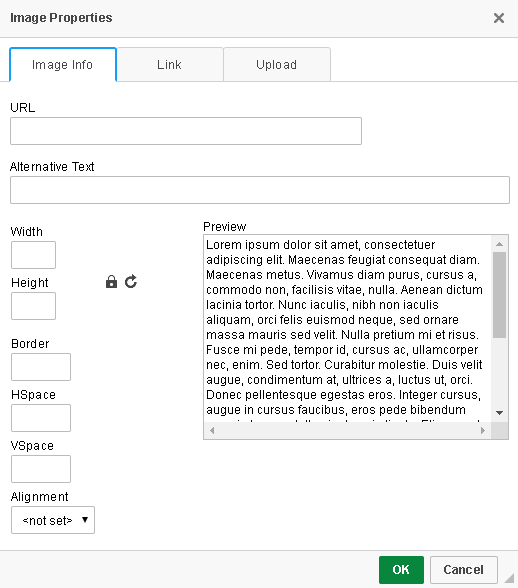Click the dialog resize grip corner icon

pyautogui.click(x=510, y=578)
